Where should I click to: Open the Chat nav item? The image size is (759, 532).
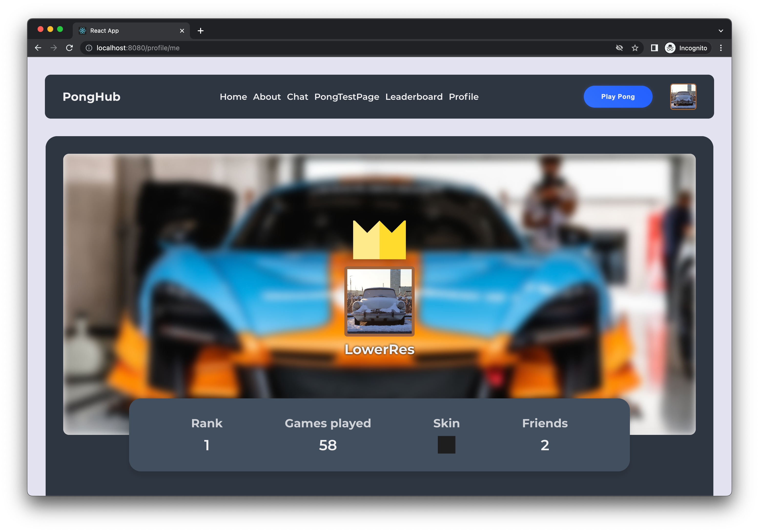(x=297, y=97)
